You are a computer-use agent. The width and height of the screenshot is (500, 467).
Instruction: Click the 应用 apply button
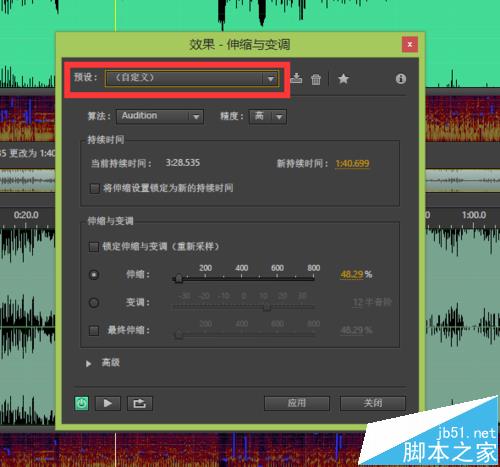(297, 403)
